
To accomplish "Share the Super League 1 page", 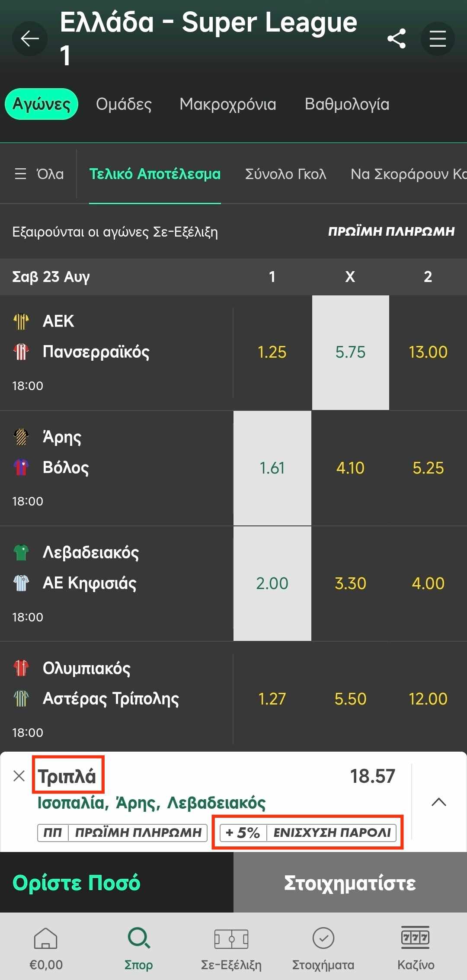I will point(397,38).
